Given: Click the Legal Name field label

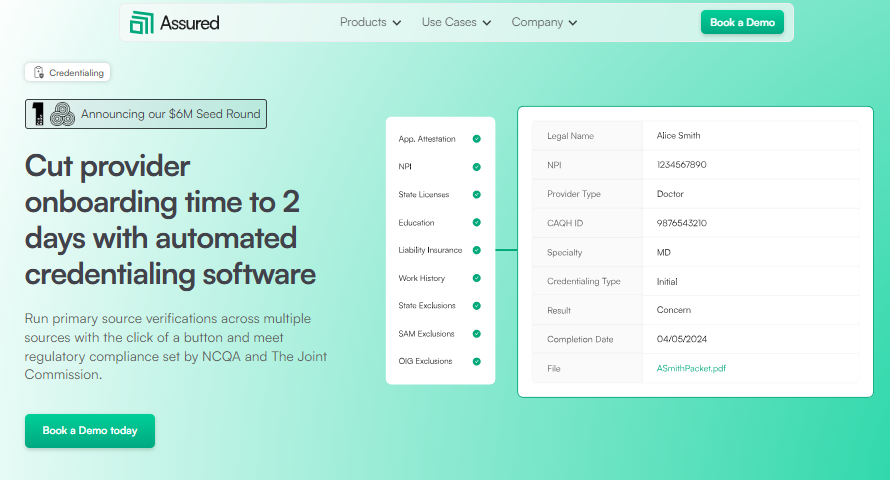Looking at the screenshot, I should [570, 136].
